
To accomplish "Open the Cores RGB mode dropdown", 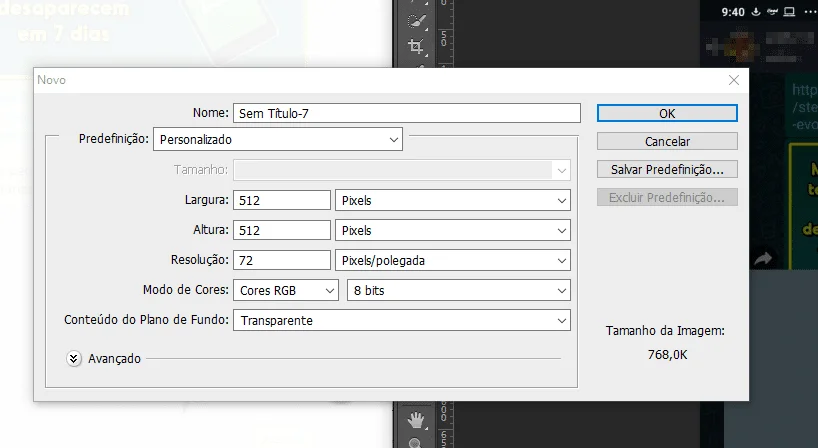I will pos(286,290).
